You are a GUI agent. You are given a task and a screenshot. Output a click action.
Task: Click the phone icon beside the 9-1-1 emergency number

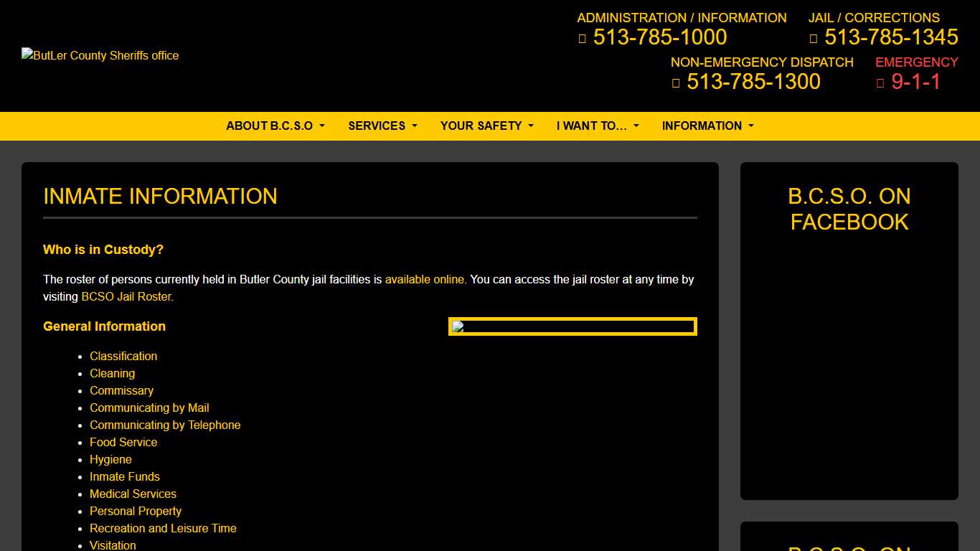pos(881,83)
